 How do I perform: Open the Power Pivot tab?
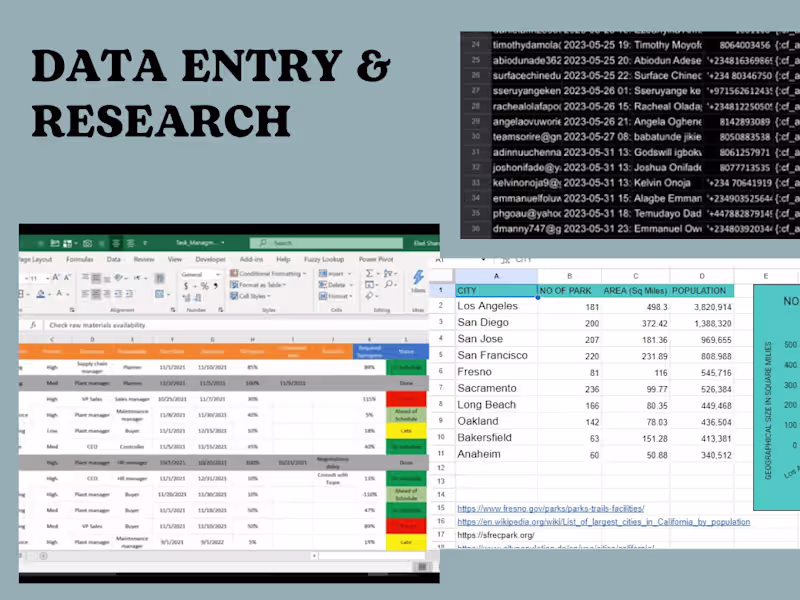coord(376,259)
